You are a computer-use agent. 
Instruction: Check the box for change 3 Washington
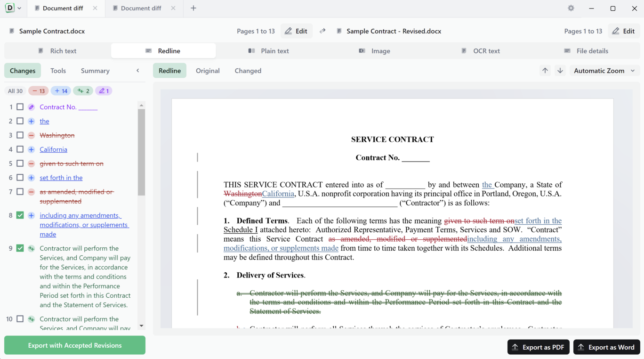click(x=20, y=135)
